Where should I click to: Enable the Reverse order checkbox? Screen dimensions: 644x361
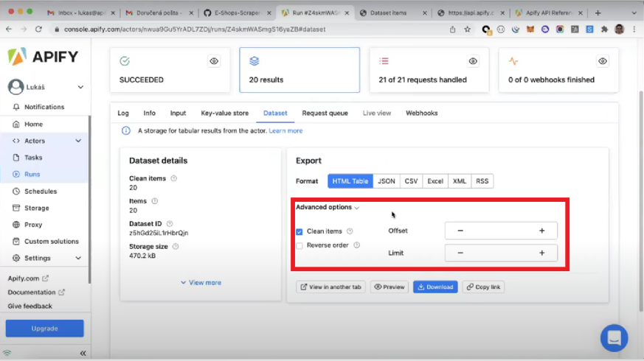click(x=300, y=246)
